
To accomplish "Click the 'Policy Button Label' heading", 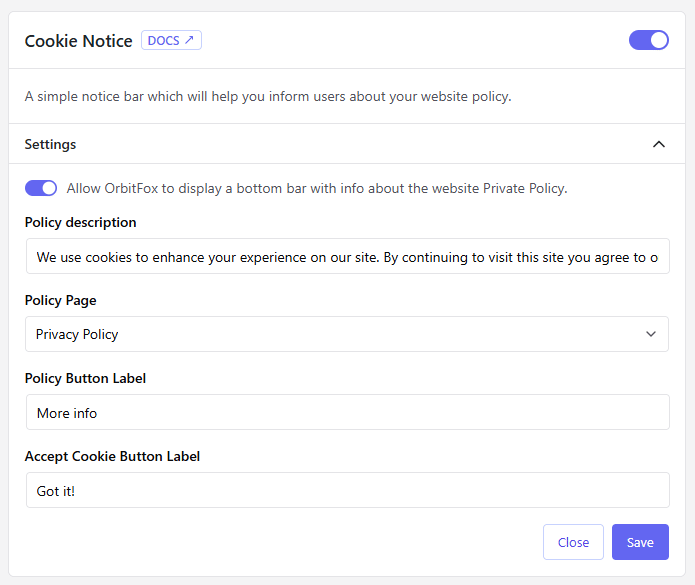I will point(85,378).
